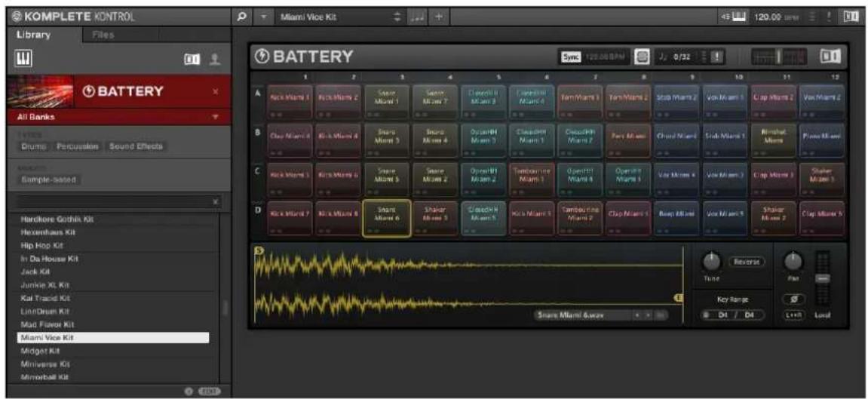Switch to the Files tab
This screenshot has width=868, height=399.
coord(103,35)
